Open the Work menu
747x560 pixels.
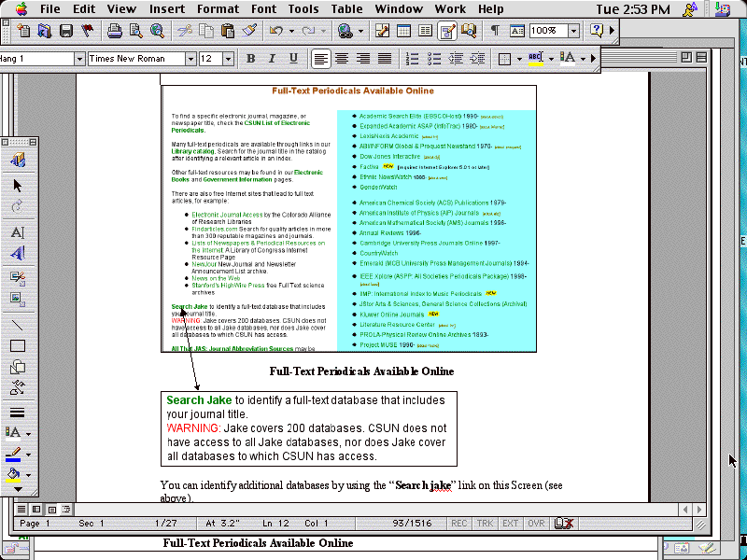click(450, 9)
